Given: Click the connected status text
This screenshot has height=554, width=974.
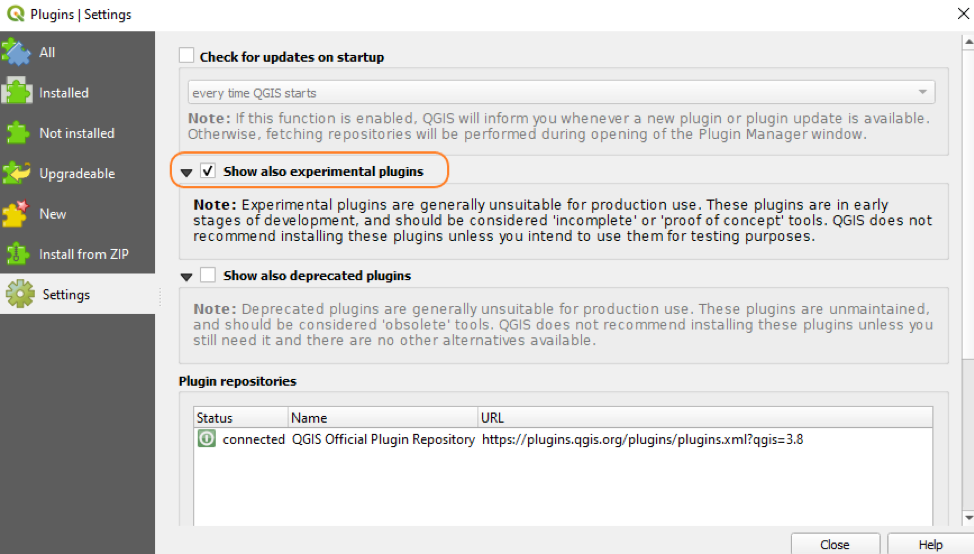Looking at the screenshot, I should pyautogui.click(x=253, y=439).
